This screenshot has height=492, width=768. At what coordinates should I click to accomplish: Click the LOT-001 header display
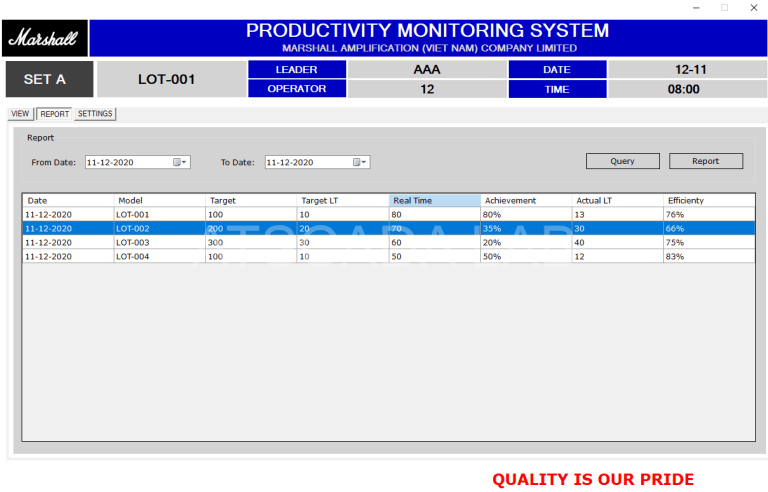(x=171, y=79)
